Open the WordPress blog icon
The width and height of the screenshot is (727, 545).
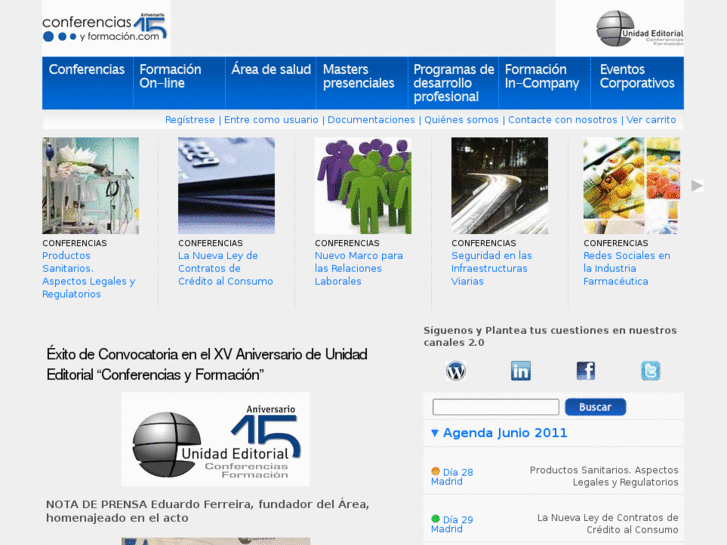coord(456,371)
